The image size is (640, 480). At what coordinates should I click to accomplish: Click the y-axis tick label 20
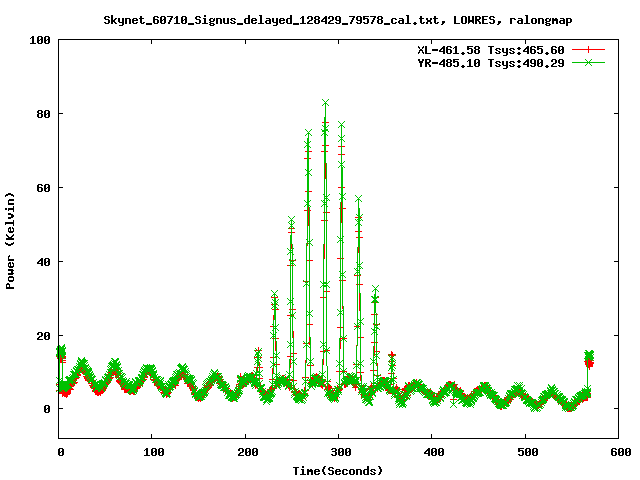point(43,336)
